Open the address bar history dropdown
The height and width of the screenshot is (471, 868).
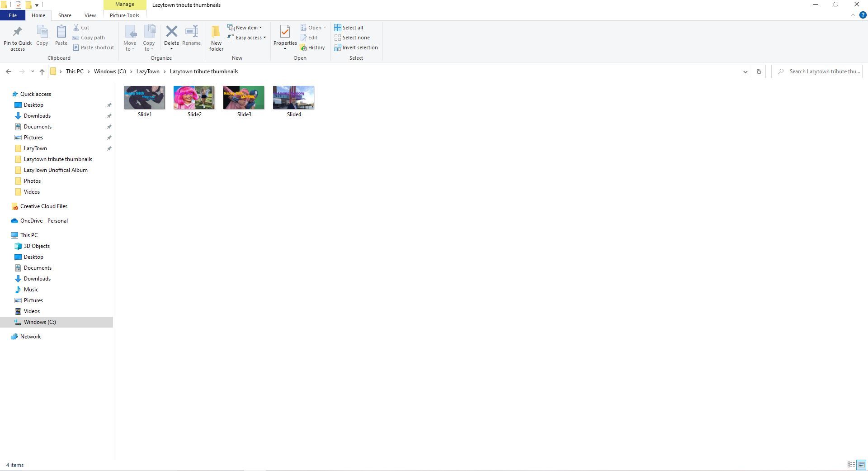coord(745,71)
